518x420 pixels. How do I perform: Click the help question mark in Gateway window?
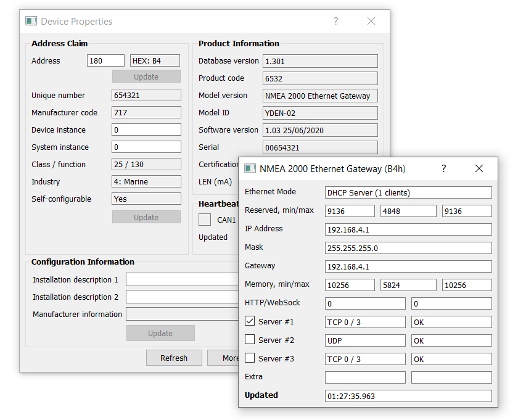pyautogui.click(x=443, y=168)
